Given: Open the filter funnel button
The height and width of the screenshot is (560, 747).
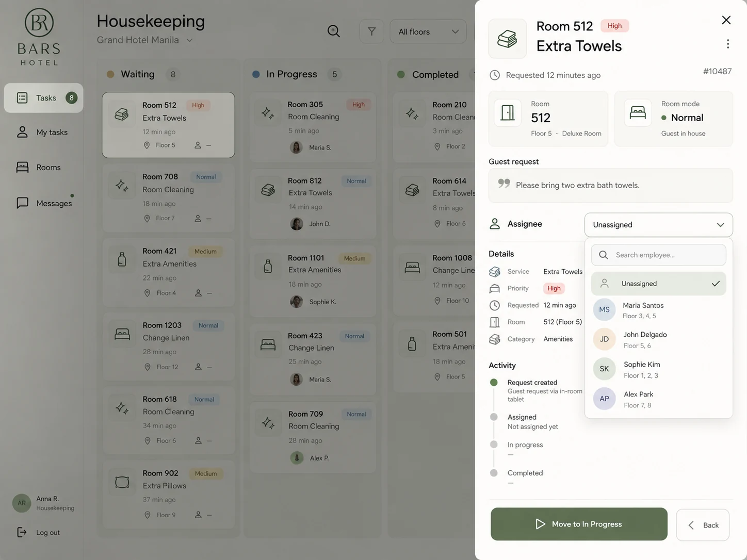Looking at the screenshot, I should coord(371,31).
